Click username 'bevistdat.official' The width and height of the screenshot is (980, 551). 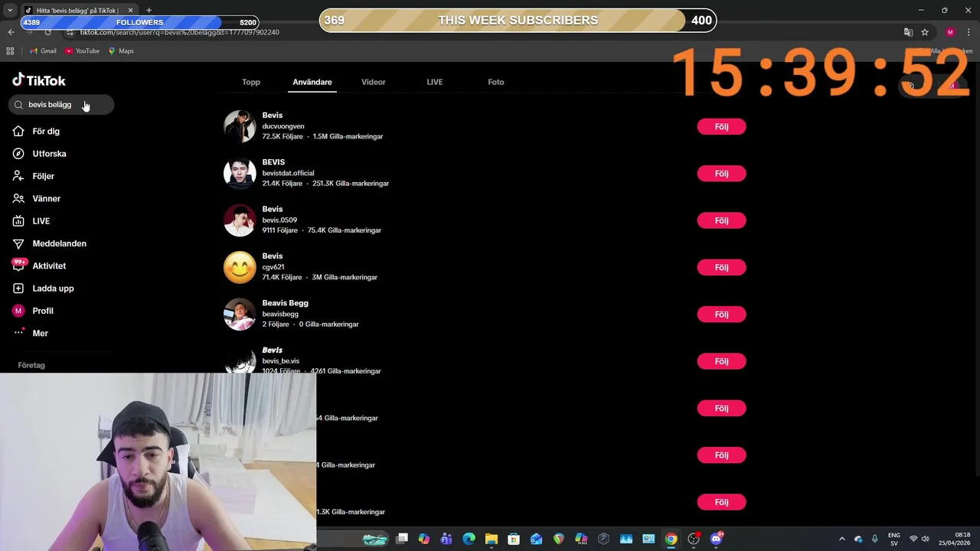[x=288, y=173]
